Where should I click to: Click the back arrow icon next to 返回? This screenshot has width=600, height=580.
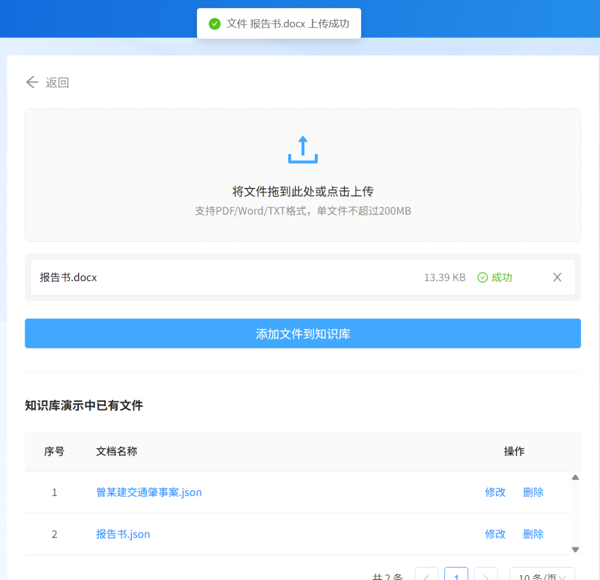(x=32, y=82)
